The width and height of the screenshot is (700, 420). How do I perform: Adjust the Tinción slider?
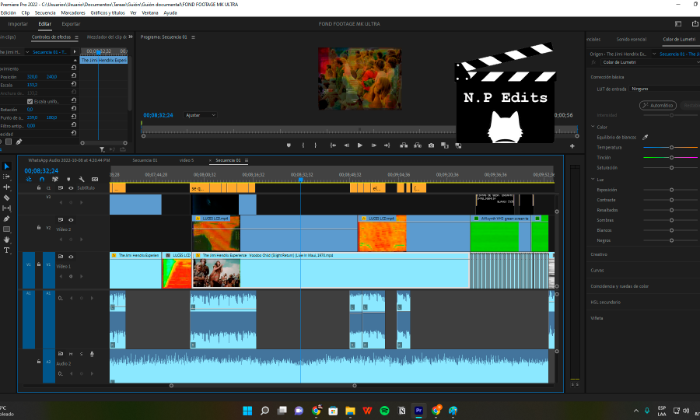[x=671, y=158]
